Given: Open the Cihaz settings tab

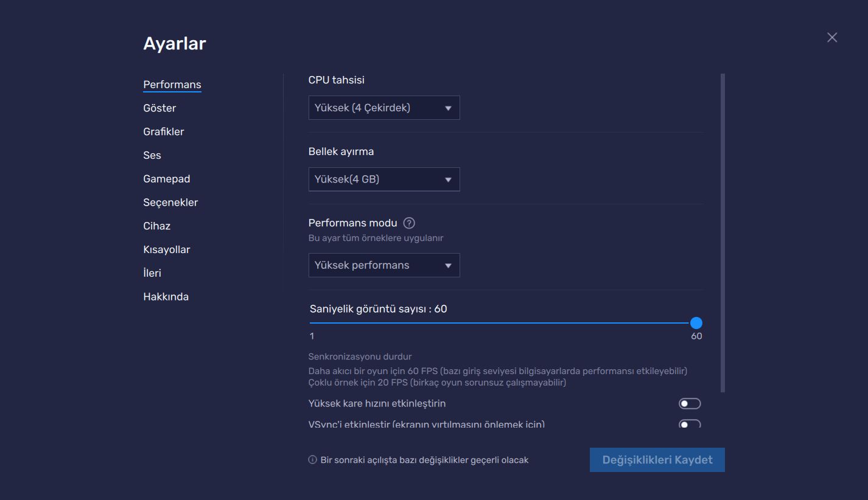Looking at the screenshot, I should pyautogui.click(x=157, y=226).
